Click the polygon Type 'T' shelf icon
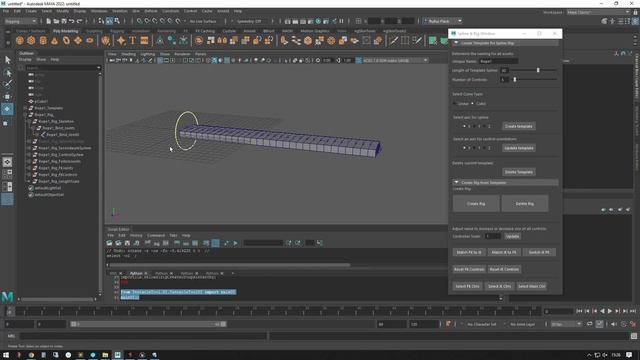 tap(133, 40)
